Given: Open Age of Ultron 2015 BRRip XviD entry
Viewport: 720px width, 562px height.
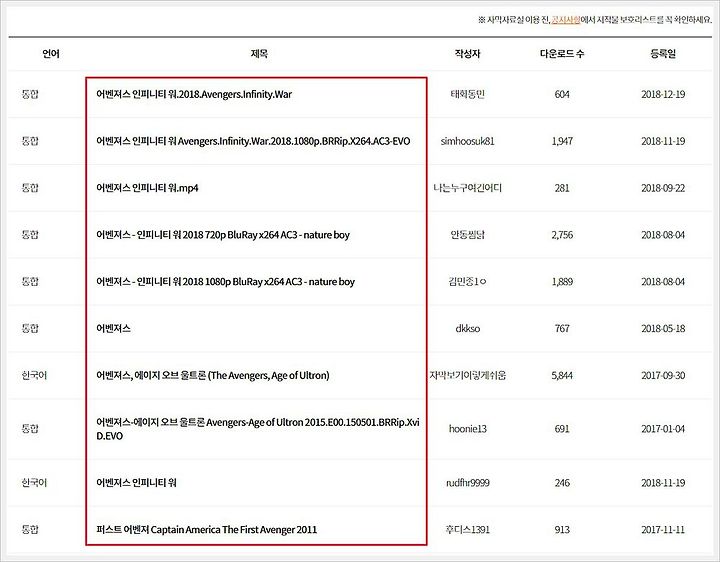Looking at the screenshot, I should tap(258, 429).
